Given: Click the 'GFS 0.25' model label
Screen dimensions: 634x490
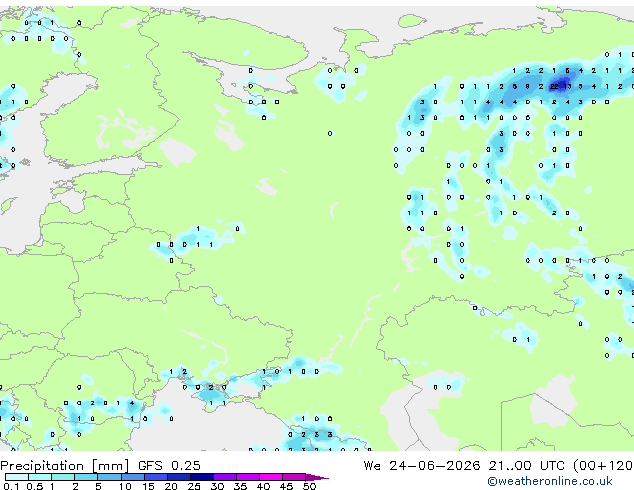Looking at the screenshot, I should click(169, 466).
